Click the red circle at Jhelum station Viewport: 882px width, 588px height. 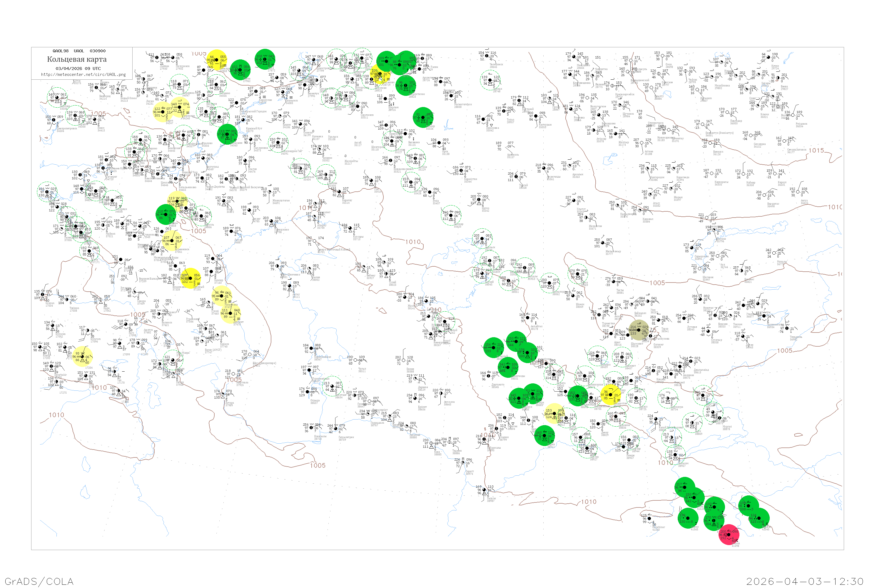(729, 535)
